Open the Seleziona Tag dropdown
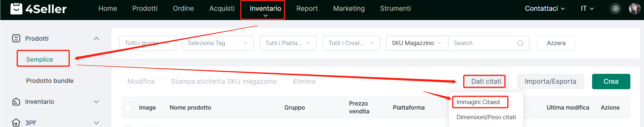Screen dimensions: 644x127 [218, 43]
